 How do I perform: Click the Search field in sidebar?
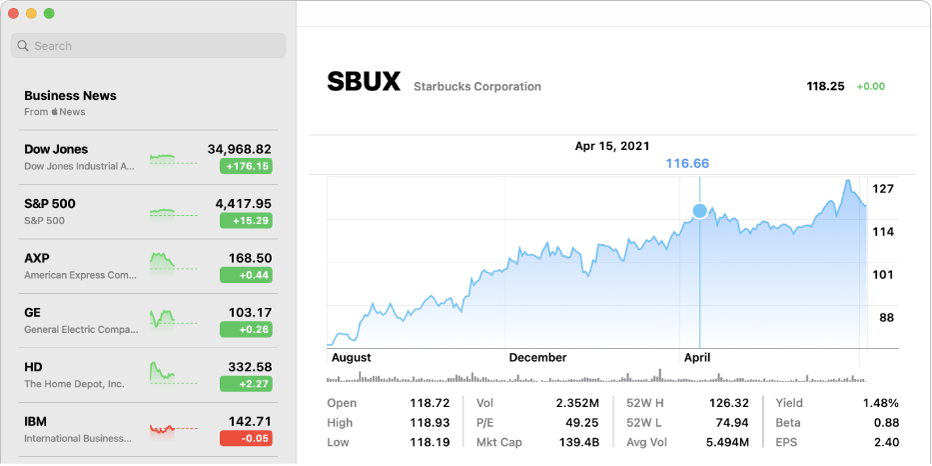pyautogui.click(x=148, y=46)
